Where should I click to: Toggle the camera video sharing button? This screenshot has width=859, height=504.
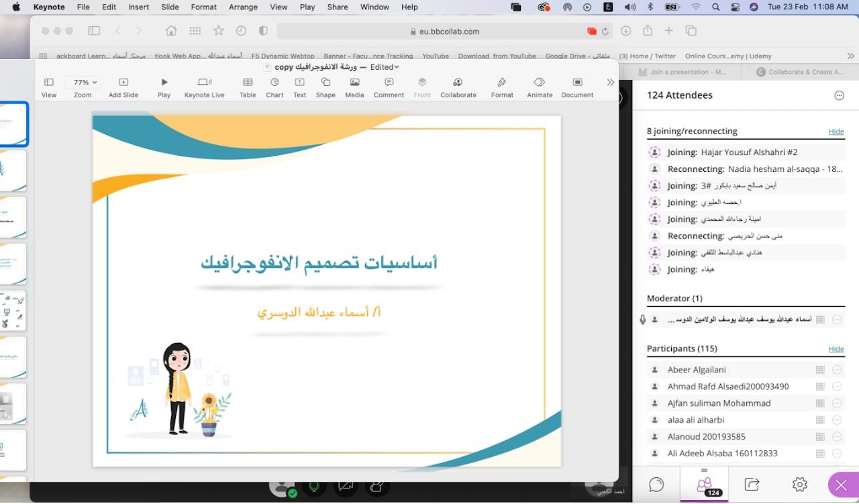click(x=346, y=486)
